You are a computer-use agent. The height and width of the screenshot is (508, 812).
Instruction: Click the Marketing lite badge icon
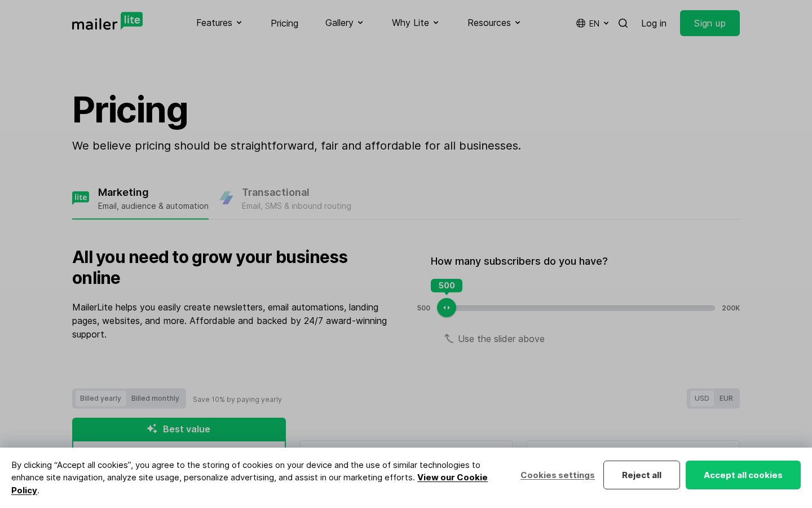point(81,198)
